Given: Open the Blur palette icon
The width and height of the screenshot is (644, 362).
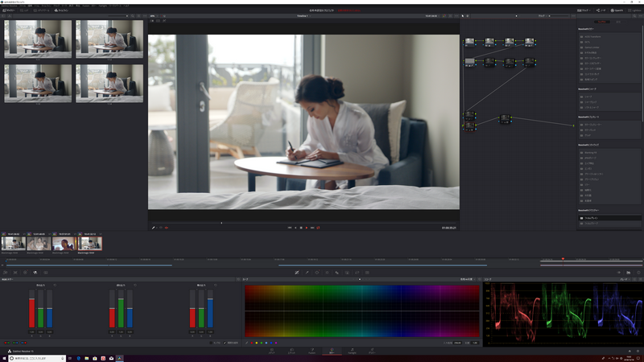Looking at the screenshot, I should click(x=337, y=273).
